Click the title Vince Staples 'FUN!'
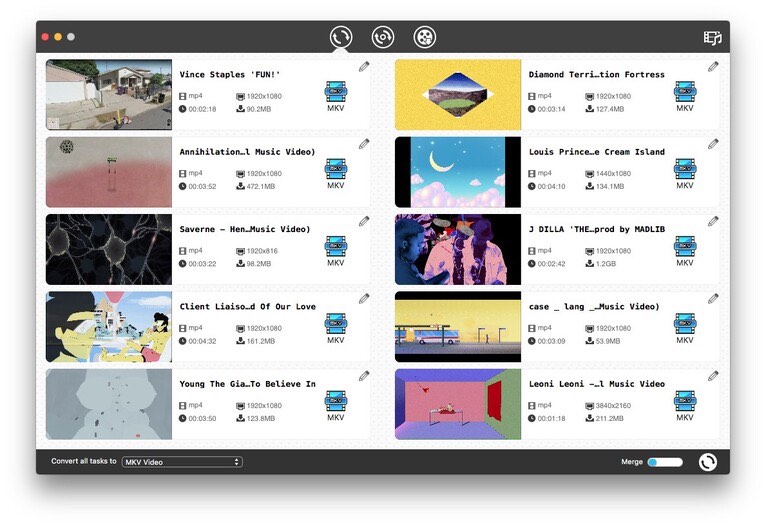 click(x=230, y=75)
